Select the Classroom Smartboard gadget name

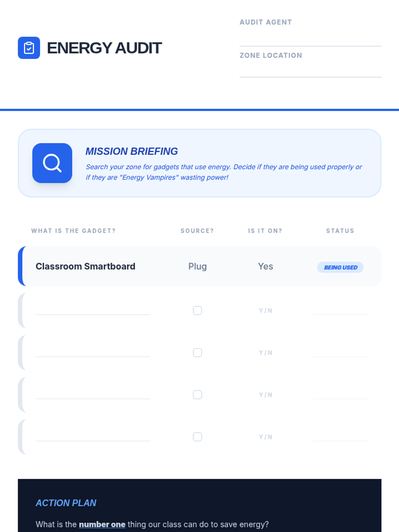(85, 266)
